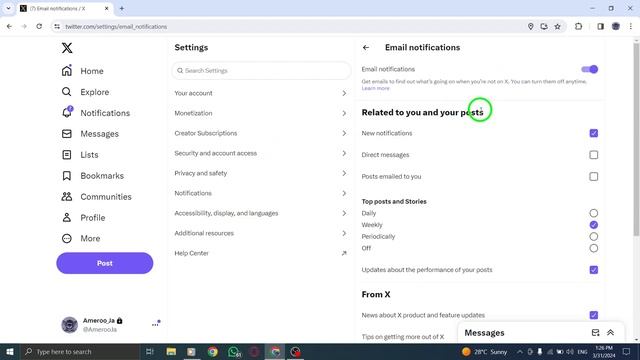Open Messages in the left sidebar
The width and height of the screenshot is (640, 360).
(x=90, y=134)
